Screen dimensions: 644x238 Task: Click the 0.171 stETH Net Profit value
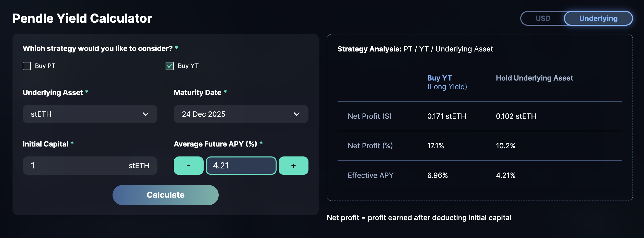pos(447,116)
